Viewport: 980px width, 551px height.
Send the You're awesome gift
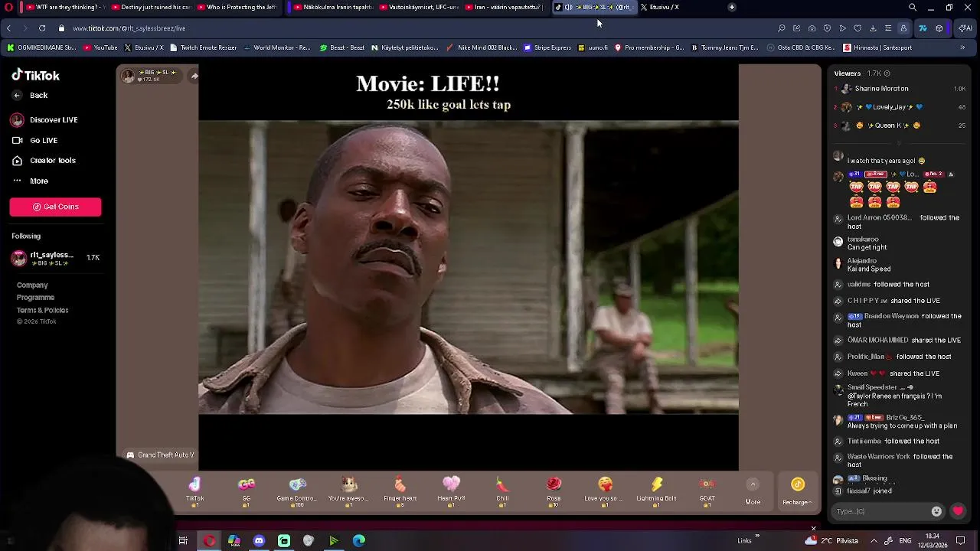[x=348, y=491]
